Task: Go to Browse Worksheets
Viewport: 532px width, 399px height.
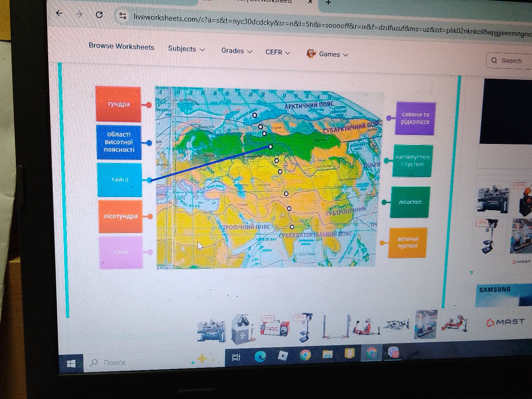Action: (x=121, y=46)
